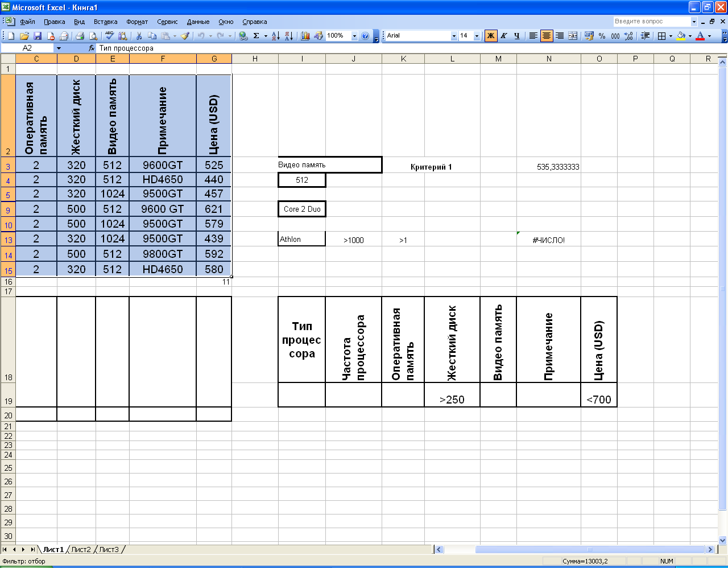Screen dimensions: 728x568
Task: Toggle underline Ч formatting
Action: tap(516, 36)
